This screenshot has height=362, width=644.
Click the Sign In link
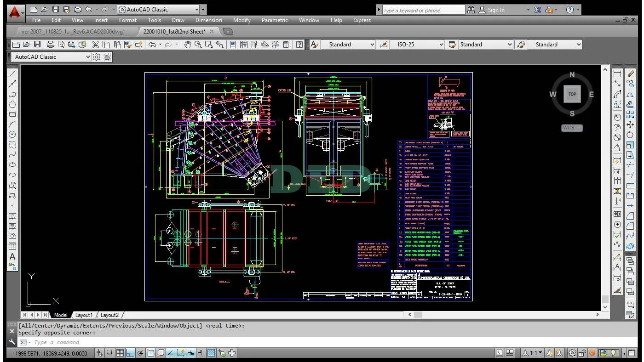pos(496,10)
